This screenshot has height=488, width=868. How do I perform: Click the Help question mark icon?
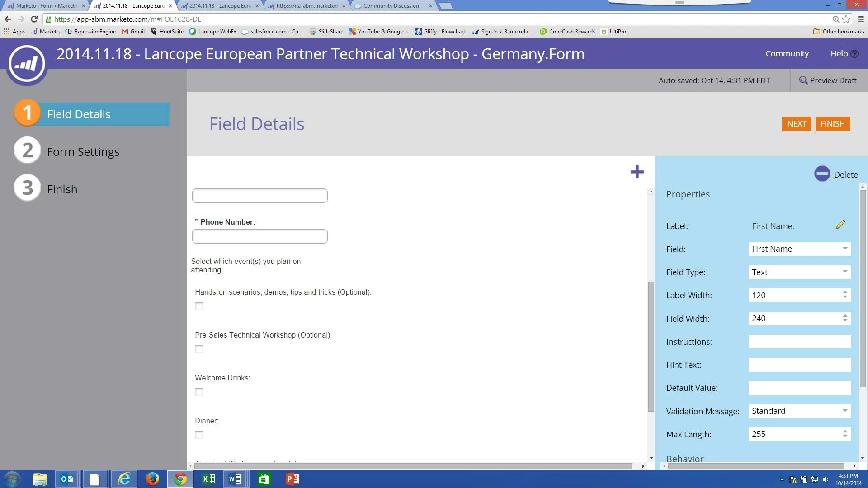pos(854,54)
